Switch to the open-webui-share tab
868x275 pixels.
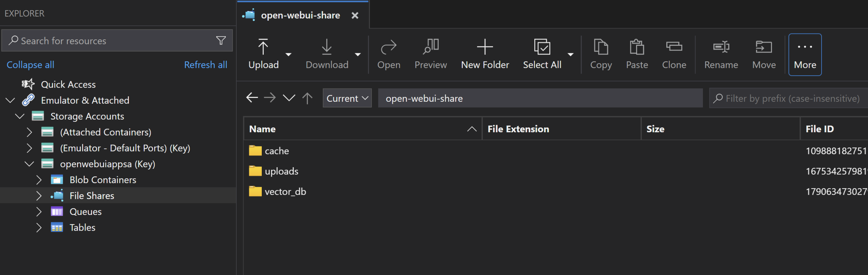coord(300,15)
